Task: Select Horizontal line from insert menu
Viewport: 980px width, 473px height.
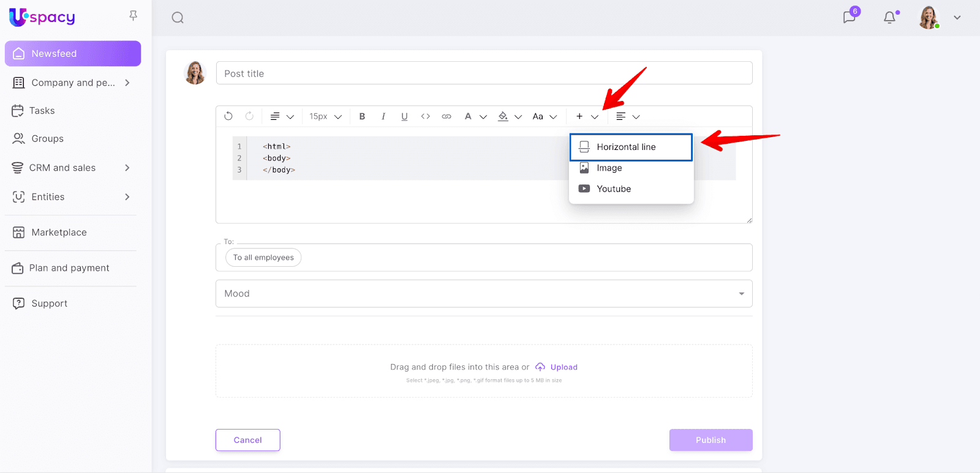Action: 626,147
